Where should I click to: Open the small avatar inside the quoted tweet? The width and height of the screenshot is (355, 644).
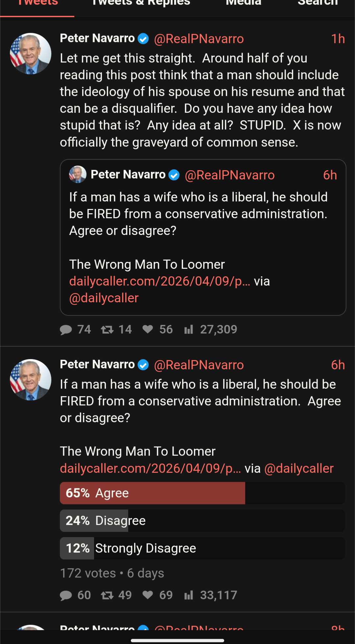[78, 174]
